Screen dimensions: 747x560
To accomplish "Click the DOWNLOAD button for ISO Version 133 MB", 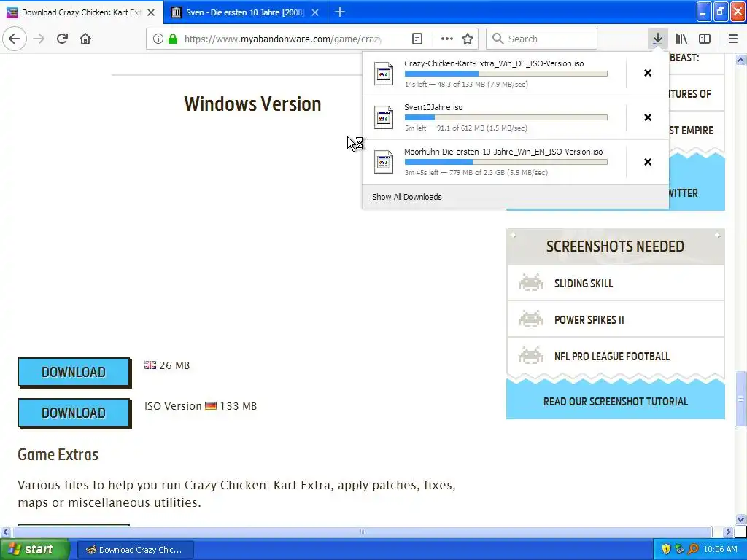I will [x=74, y=413].
